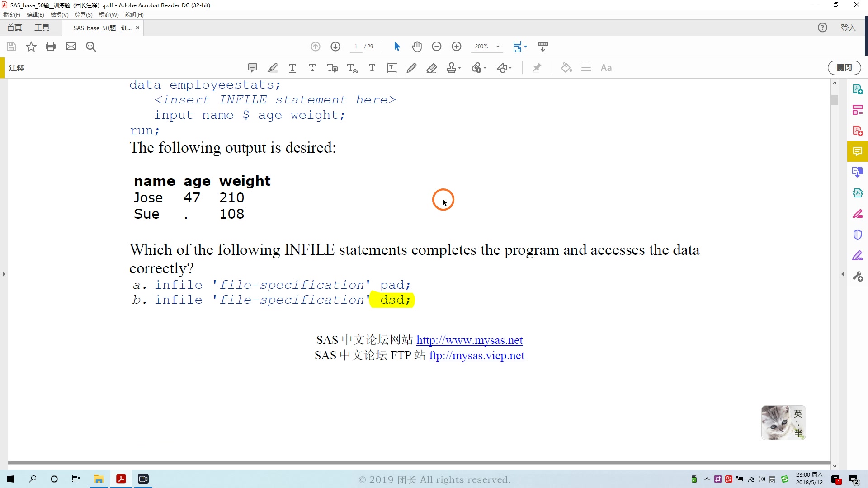Expand the left navigation pane arrow
The width and height of the screenshot is (868, 488).
coord(4,274)
